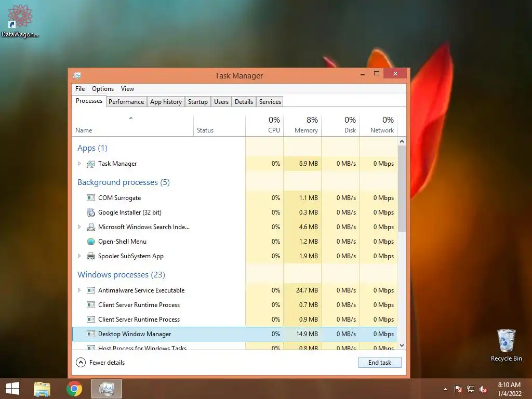Viewport: 532px width, 399px height.
Task: Click the Antimalware Service Executable icon
Action: tap(90, 290)
